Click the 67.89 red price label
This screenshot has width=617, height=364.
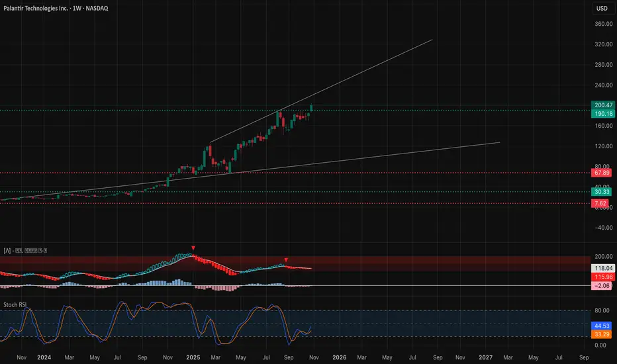(602, 173)
